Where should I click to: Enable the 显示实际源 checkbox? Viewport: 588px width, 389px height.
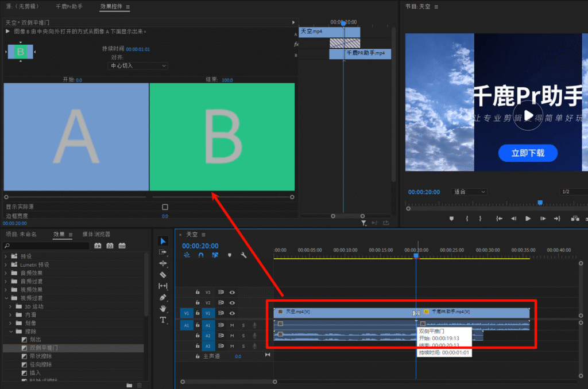click(x=165, y=207)
